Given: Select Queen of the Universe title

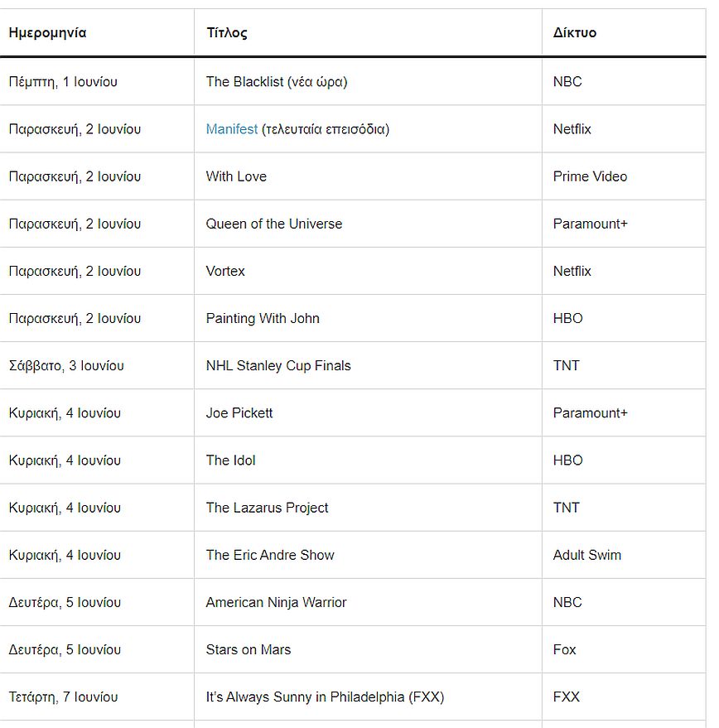Looking at the screenshot, I should (x=274, y=224).
